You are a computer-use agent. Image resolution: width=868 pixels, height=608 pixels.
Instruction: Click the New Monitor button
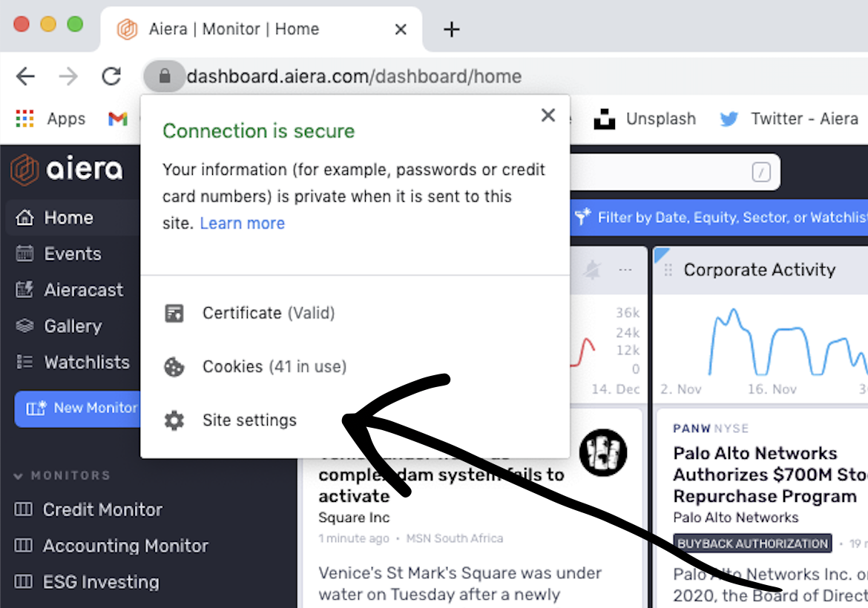pyautogui.click(x=77, y=409)
